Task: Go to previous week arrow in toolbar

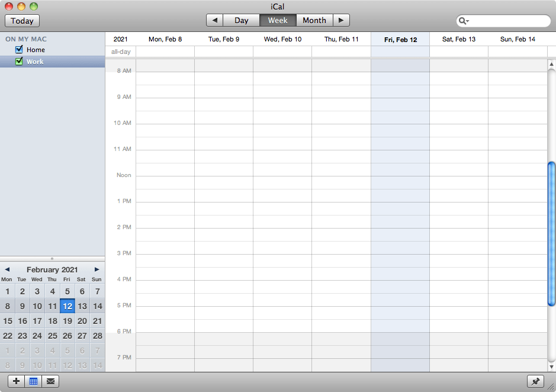Action: pos(214,20)
